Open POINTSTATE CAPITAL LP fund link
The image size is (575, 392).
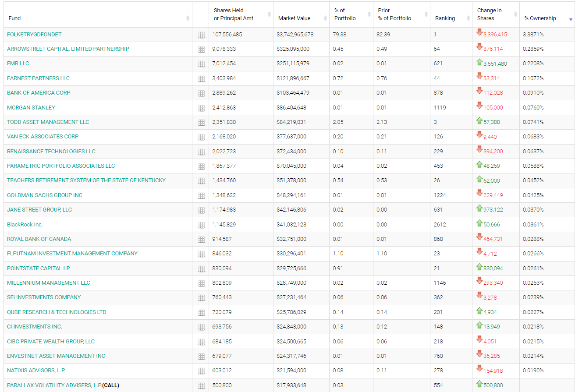[39, 268]
